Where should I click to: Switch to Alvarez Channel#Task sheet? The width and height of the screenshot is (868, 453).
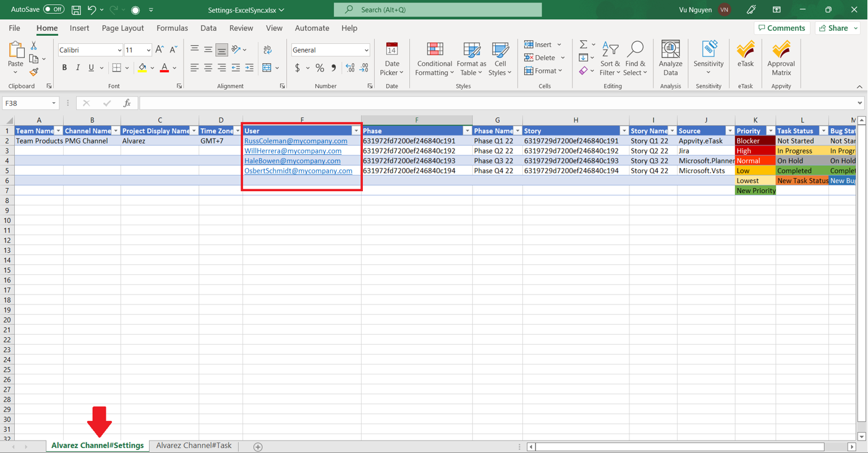pos(194,446)
